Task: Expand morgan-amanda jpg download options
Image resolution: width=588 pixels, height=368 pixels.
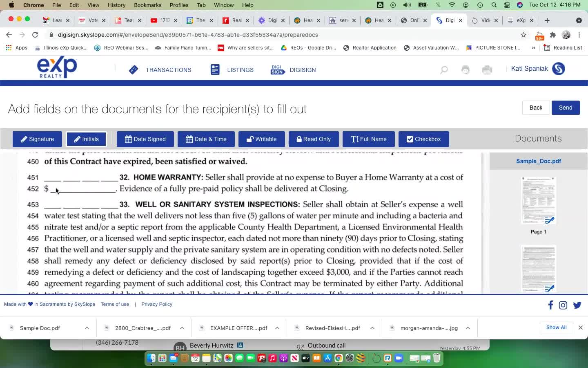Action: tap(468, 328)
